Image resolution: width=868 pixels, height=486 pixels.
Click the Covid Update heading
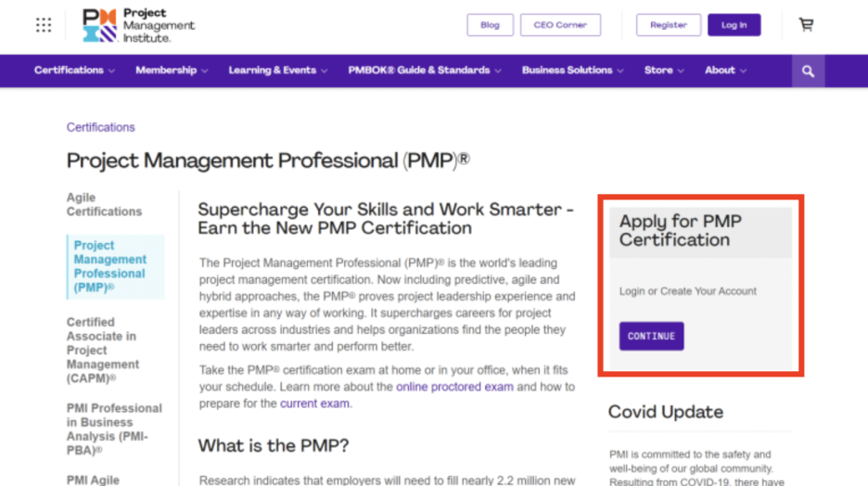pos(666,412)
